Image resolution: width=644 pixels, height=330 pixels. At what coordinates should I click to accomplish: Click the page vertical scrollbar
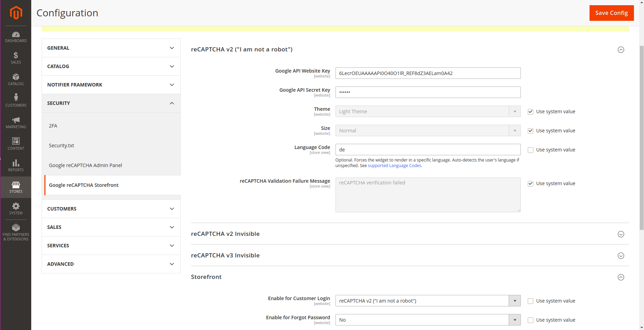click(x=641, y=137)
